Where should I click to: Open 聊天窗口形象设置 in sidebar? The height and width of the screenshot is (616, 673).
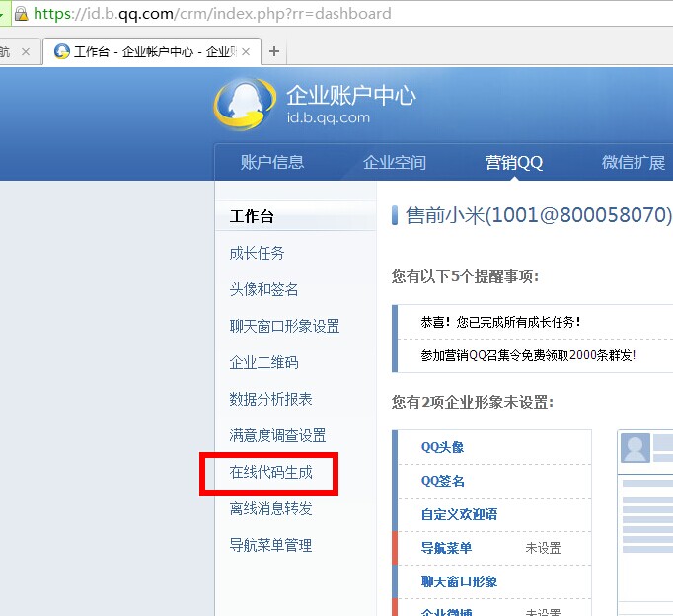[284, 326]
